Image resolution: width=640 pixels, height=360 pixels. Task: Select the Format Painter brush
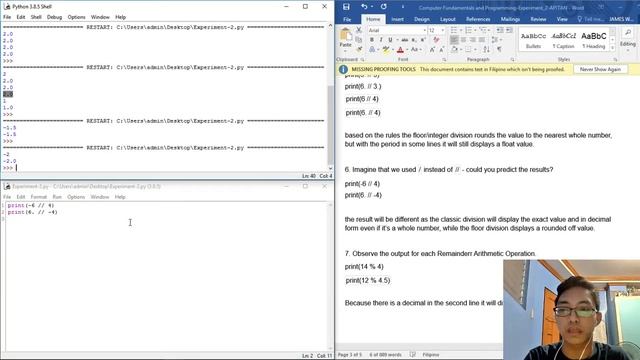[x=359, y=49]
